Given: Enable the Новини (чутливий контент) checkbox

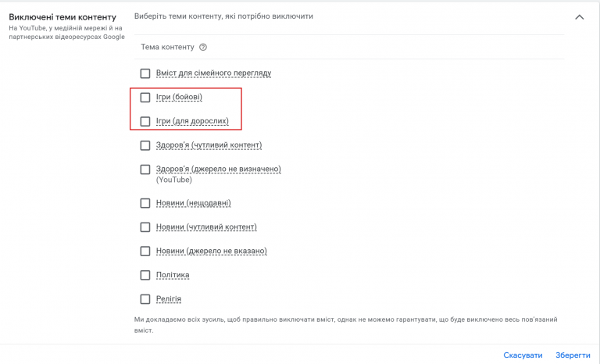Looking at the screenshot, I should [145, 227].
